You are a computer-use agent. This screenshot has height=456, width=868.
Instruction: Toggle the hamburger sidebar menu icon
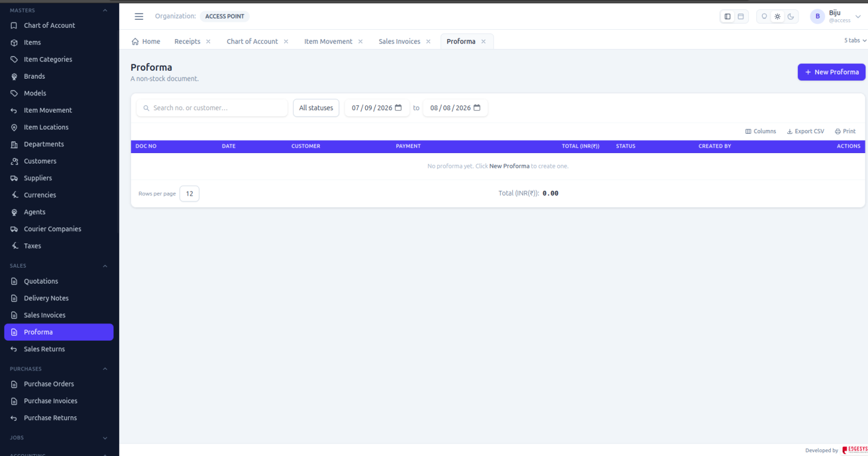pos(139,16)
